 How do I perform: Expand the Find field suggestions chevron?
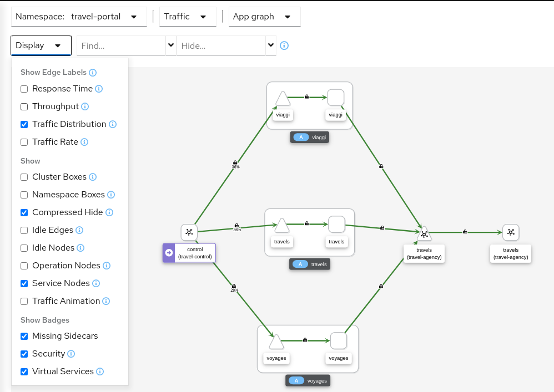(x=170, y=44)
